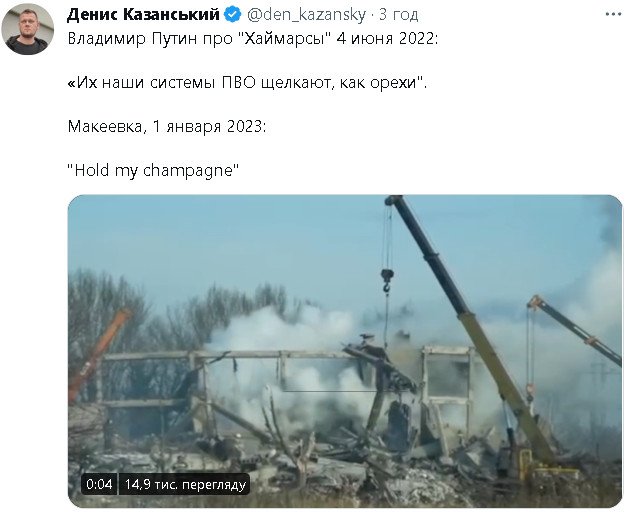
Task: Click the hanging crane hook in the video
Action: tap(387, 280)
